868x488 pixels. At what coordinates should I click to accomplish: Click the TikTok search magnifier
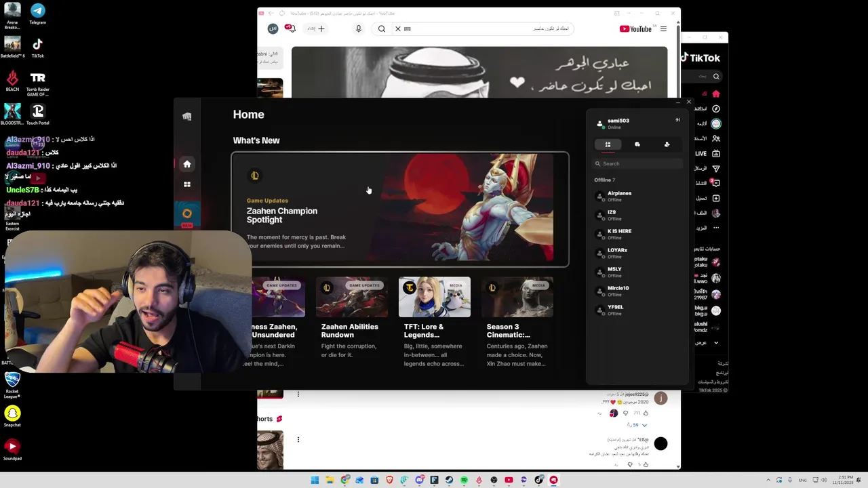[x=716, y=77]
